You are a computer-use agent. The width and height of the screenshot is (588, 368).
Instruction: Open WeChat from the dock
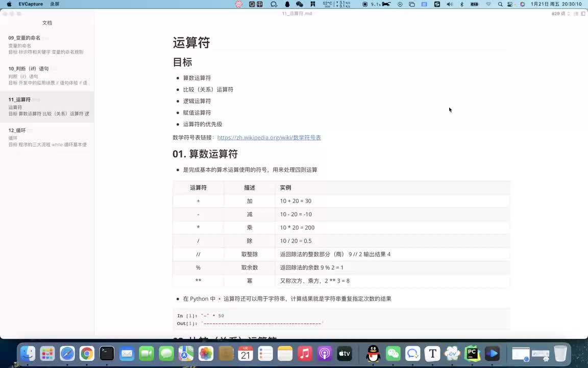(x=393, y=353)
